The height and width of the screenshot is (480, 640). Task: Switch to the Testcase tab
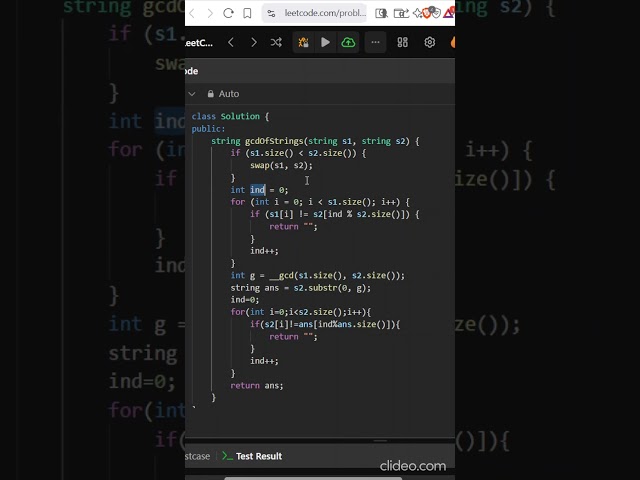point(198,456)
